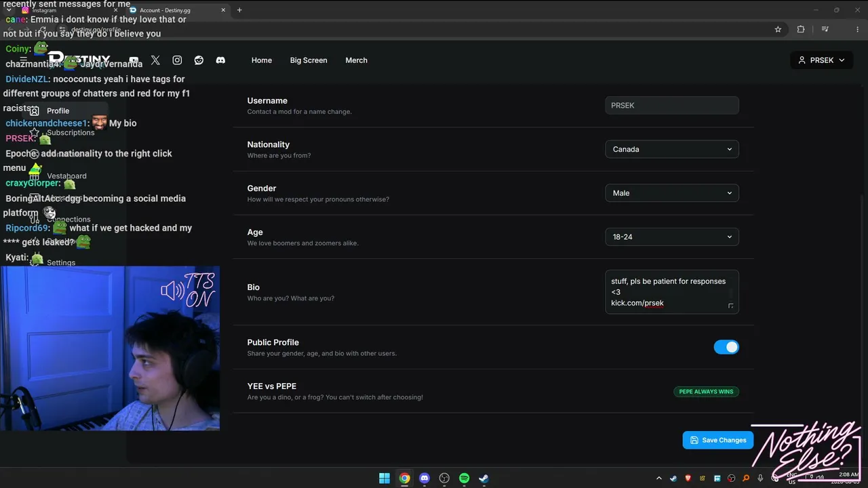Image resolution: width=868 pixels, height=488 pixels.
Task: Click the 'How will we respect your pronouns otherwise?' text
Action: pos(318,199)
